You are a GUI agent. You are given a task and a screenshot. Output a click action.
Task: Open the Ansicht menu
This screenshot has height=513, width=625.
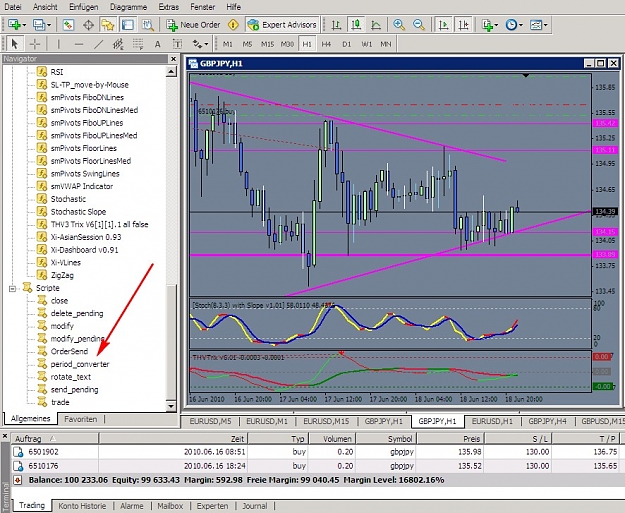tap(45, 7)
